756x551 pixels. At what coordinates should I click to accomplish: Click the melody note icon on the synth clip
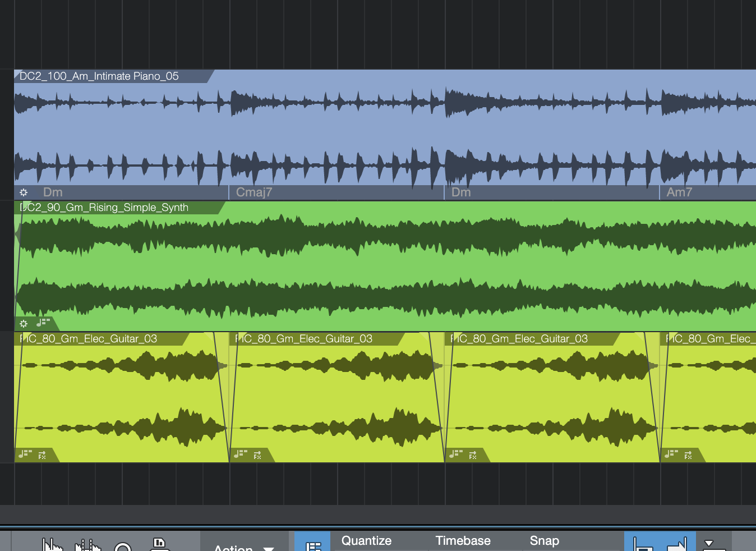[x=43, y=323]
